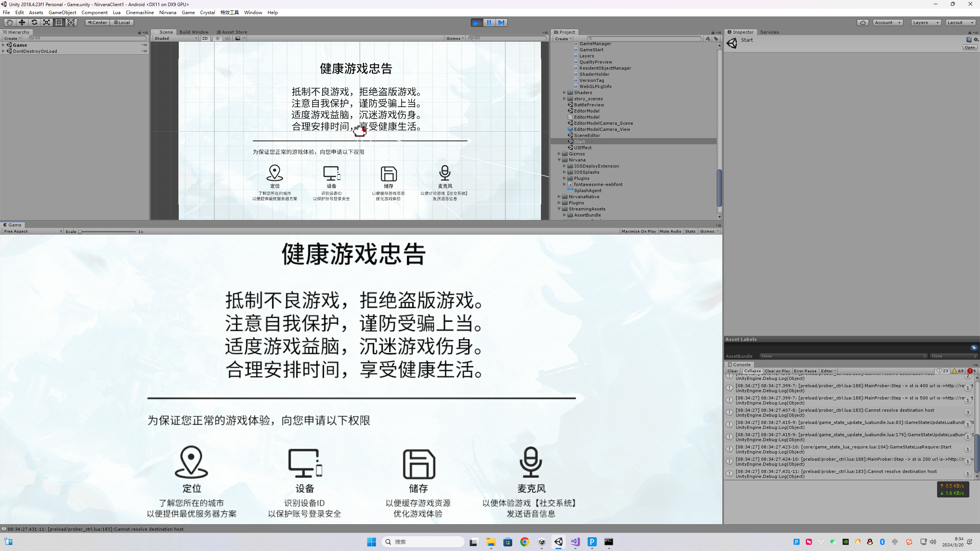The width and height of the screenshot is (980, 551).
Task: Select the Hand tool in toolbar
Action: click(9, 23)
